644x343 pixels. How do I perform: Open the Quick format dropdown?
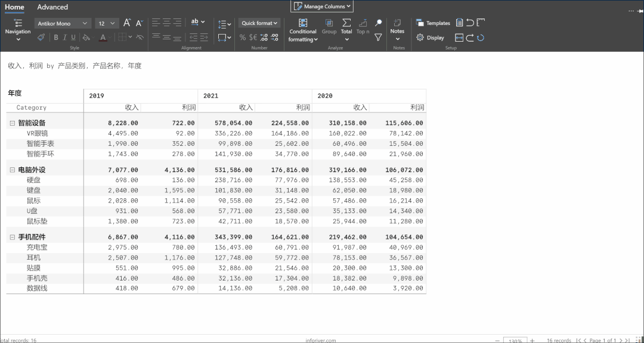[259, 23]
